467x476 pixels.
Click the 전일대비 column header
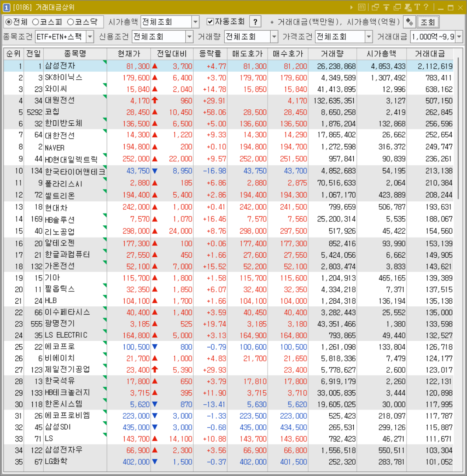(x=172, y=54)
